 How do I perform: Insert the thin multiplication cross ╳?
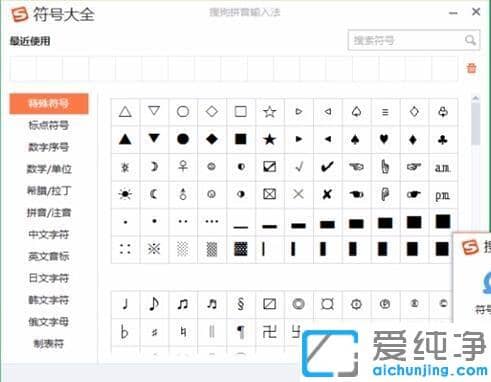298,194
